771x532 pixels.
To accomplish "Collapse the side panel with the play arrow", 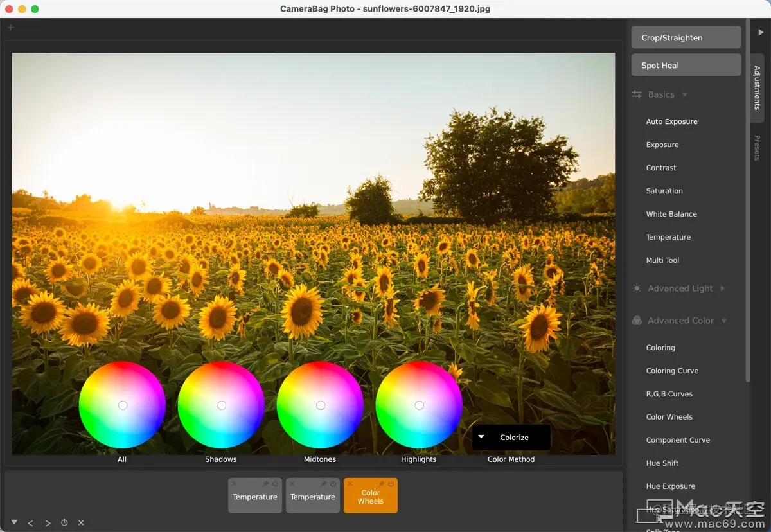I will (761, 32).
